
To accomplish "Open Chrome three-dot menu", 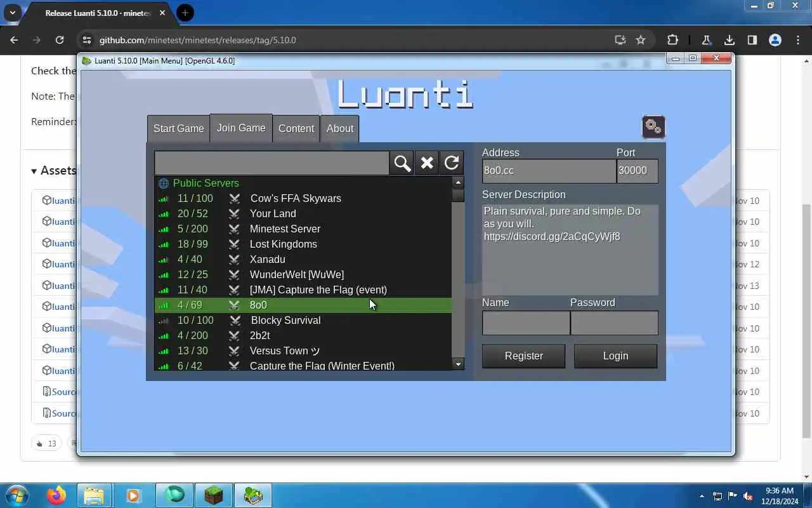I will pyautogui.click(x=798, y=40).
